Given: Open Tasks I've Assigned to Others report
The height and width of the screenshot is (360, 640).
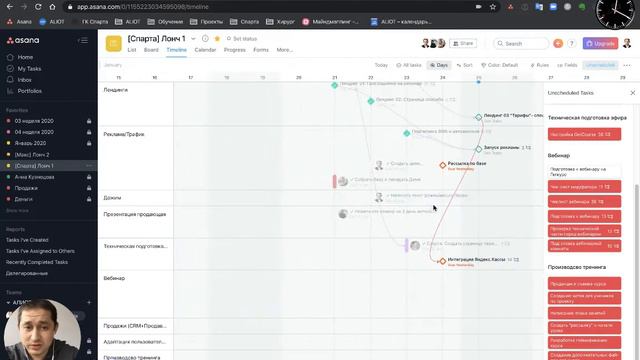Looking at the screenshot, I should (x=40, y=251).
